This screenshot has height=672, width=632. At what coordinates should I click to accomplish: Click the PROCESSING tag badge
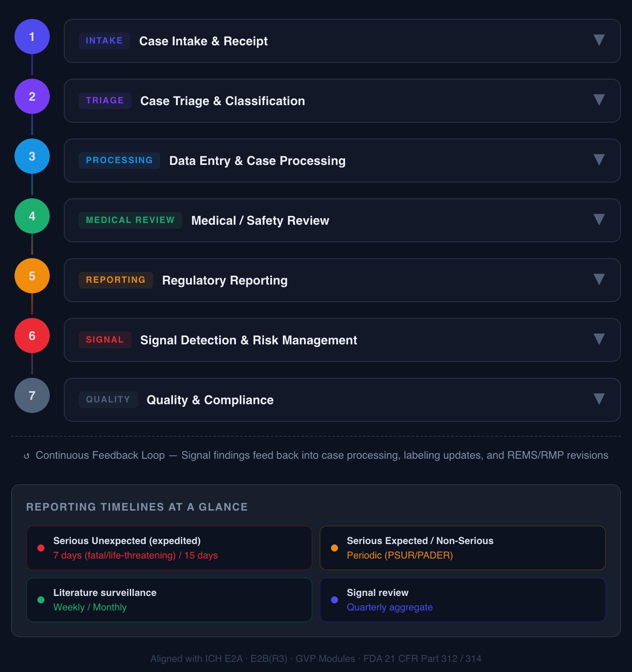(x=119, y=161)
